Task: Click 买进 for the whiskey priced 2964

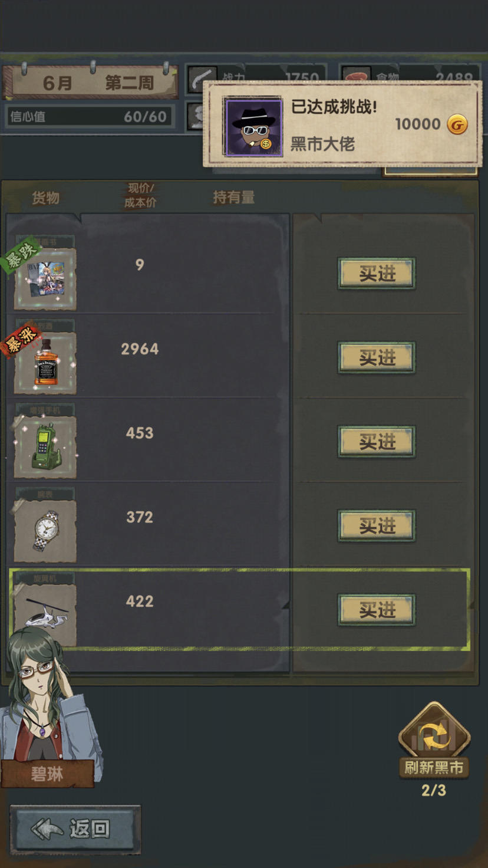Action: pyautogui.click(x=377, y=357)
